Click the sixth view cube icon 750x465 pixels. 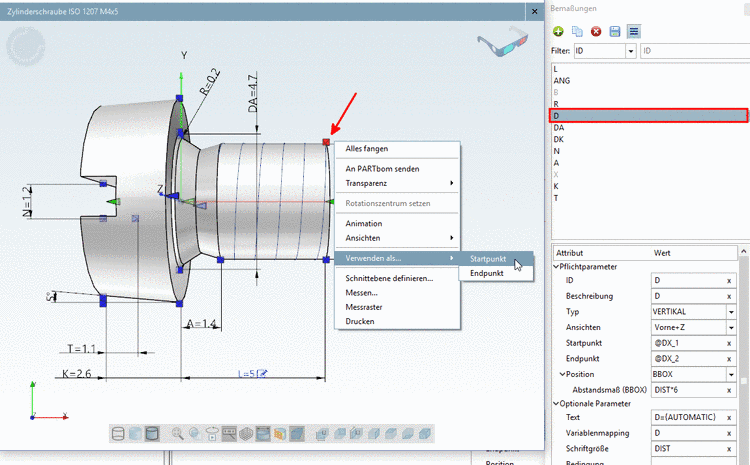[408, 434]
